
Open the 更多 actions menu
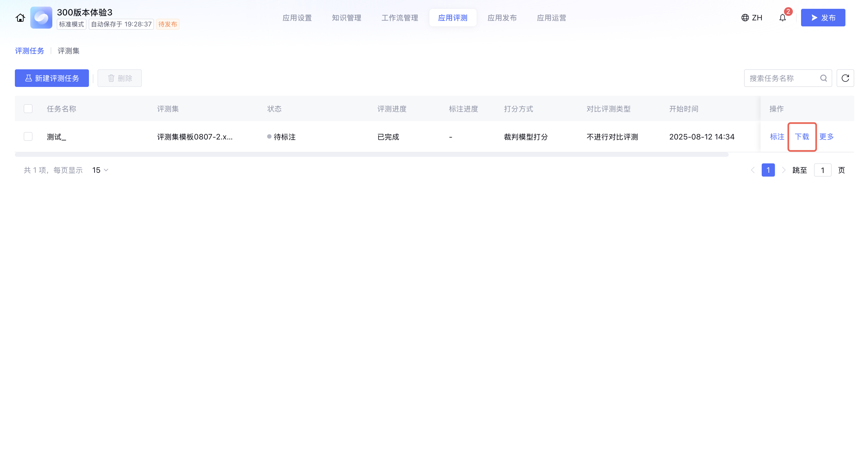click(x=826, y=137)
